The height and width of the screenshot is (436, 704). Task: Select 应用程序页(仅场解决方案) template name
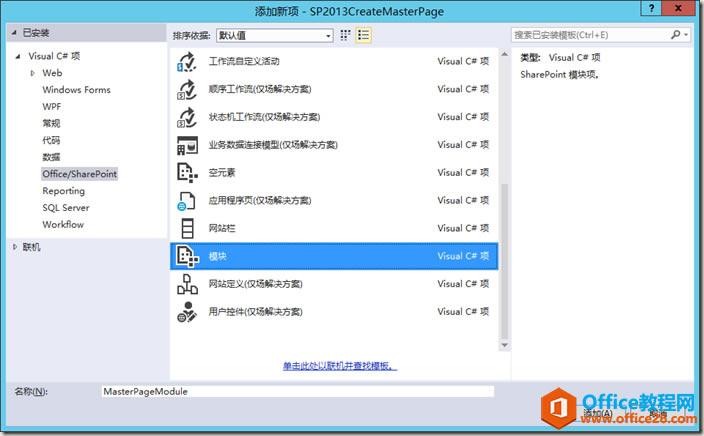click(260, 201)
